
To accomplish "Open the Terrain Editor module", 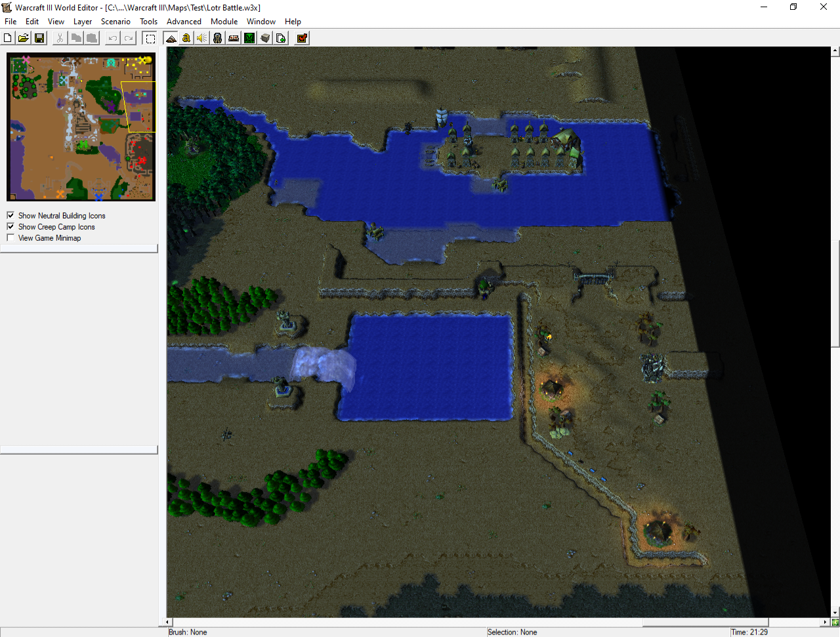I will tap(171, 38).
